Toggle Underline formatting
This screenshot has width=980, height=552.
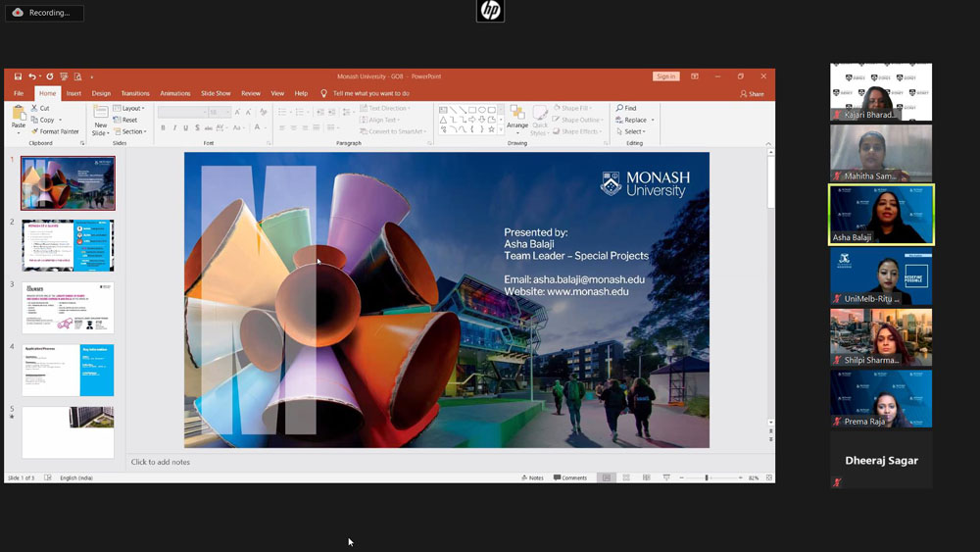[x=185, y=127]
